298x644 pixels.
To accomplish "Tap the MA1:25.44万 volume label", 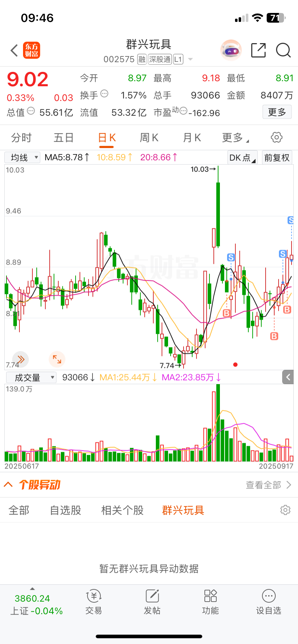I will (x=128, y=377).
